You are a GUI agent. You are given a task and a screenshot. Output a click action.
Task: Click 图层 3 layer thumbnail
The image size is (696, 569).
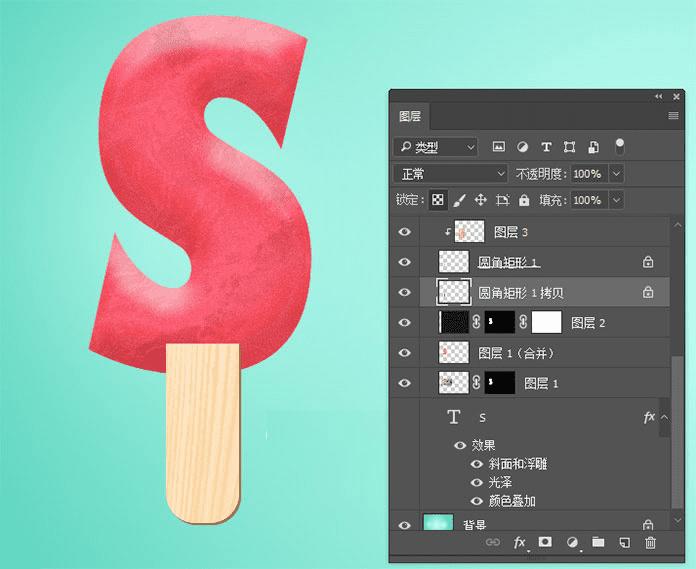click(469, 232)
